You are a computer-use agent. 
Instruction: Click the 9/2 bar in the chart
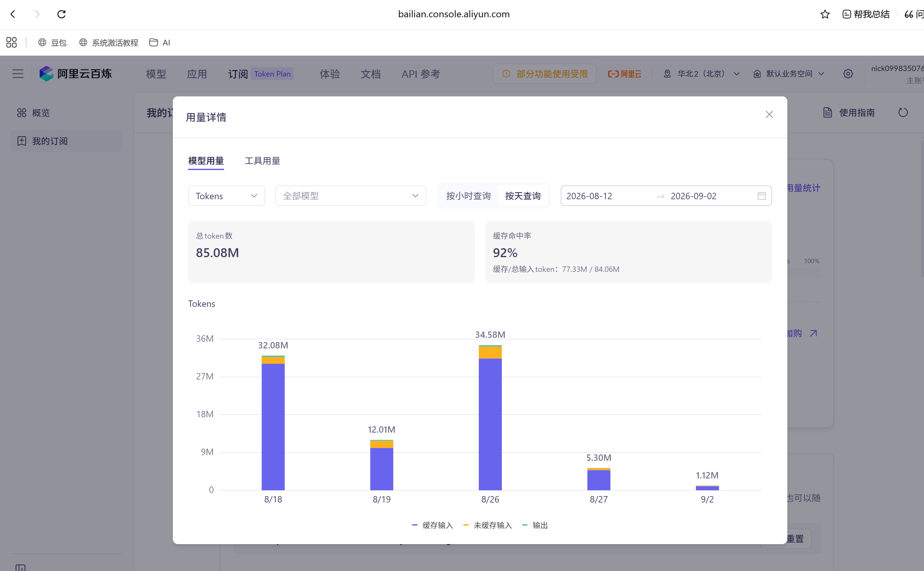pos(707,488)
